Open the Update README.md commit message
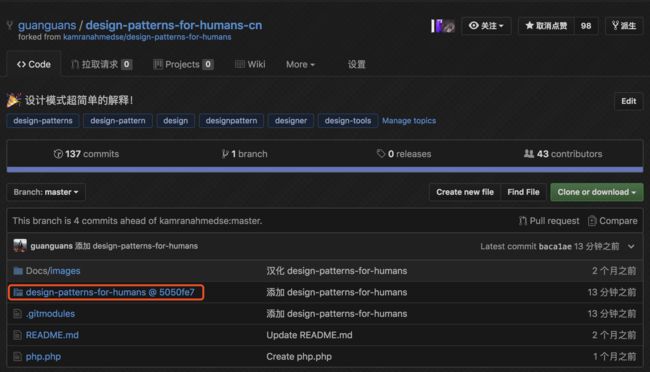The image size is (650, 372). tap(309, 335)
